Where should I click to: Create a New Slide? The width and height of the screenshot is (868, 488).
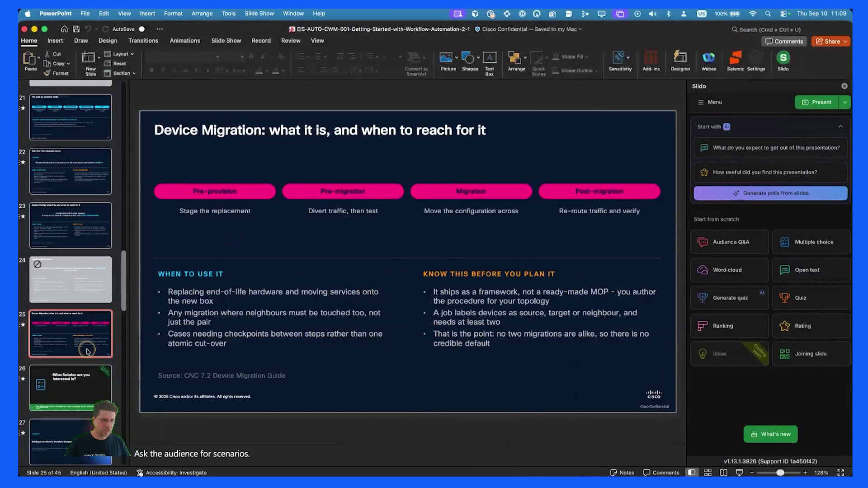(90, 63)
